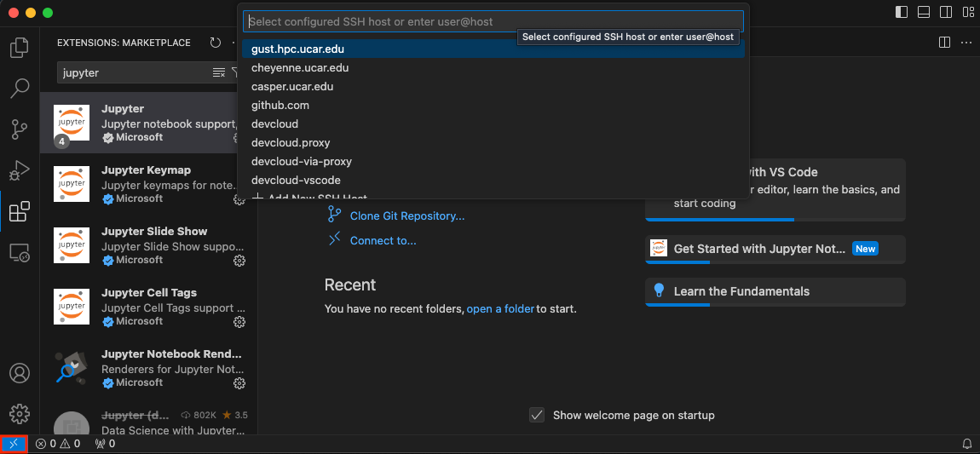Image resolution: width=980 pixels, height=454 pixels.
Task: Select the Jupyter Slide Show extension entry
Action: [149, 245]
